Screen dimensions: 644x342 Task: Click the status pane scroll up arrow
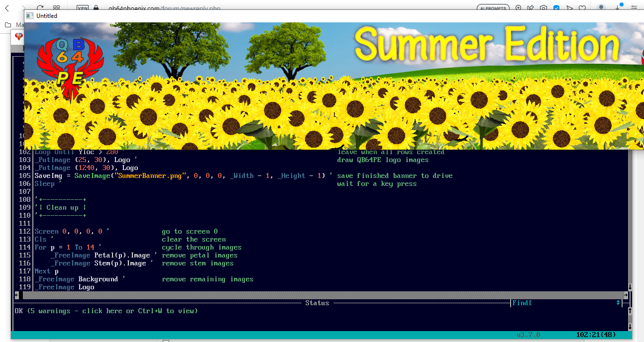[630, 311]
